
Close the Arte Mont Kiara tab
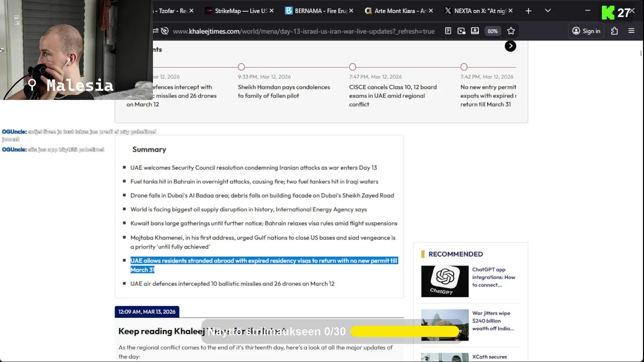pos(431,11)
